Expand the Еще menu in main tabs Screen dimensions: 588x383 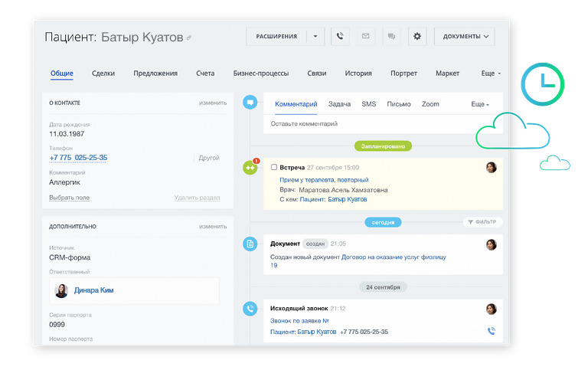tap(491, 74)
